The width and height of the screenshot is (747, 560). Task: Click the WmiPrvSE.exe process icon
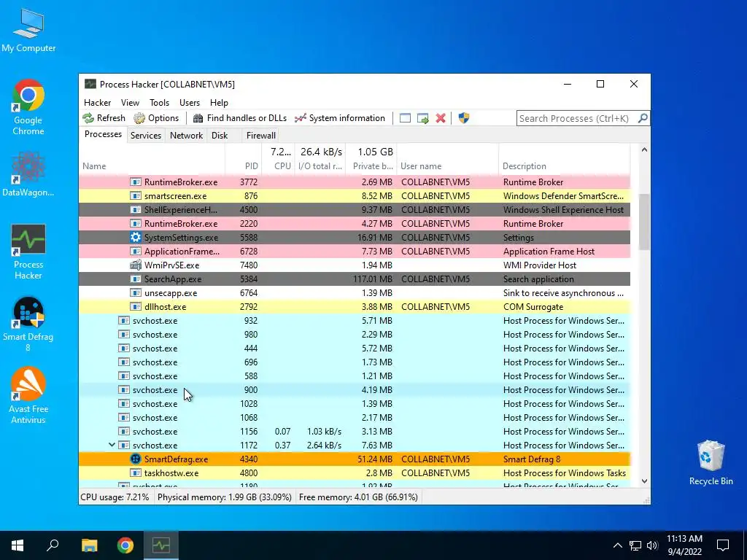coord(135,265)
